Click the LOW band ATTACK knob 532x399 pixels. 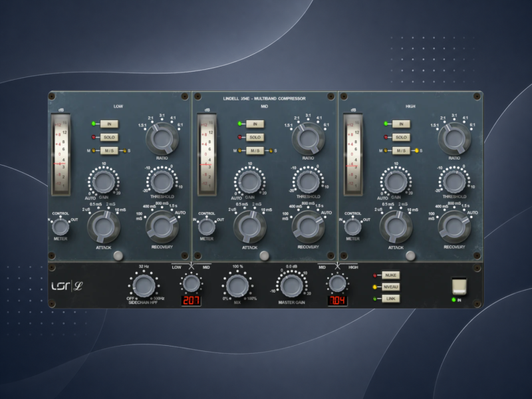tap(104, 226)
